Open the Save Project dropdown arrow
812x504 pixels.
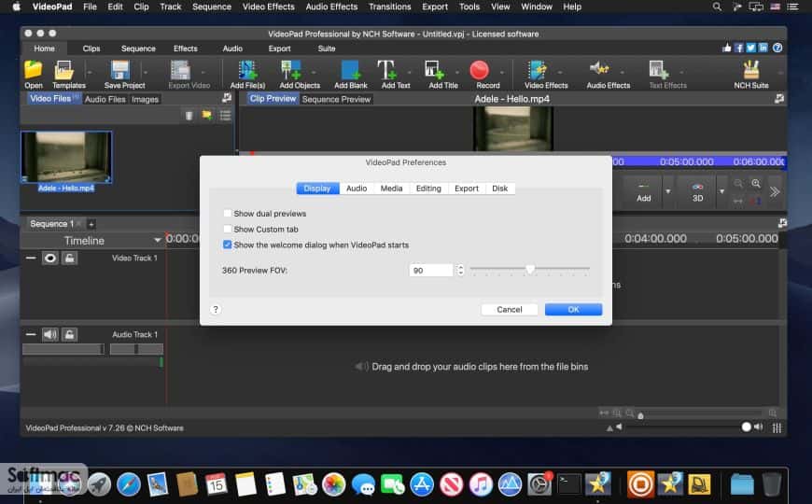[x=146, y=73]
